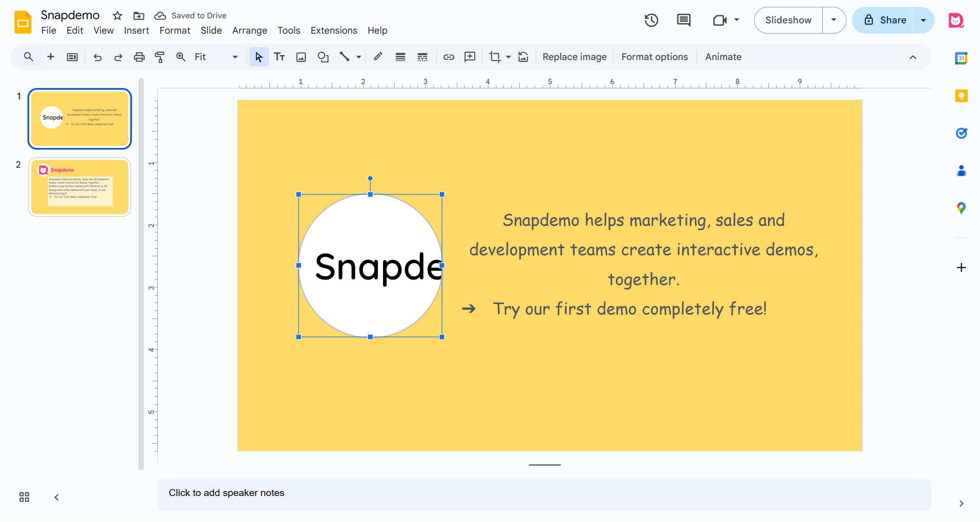Image resolution: width=980 pixels, height=522 pixels.
Task: Open the Format menu
Action: (x=174, y=30)
